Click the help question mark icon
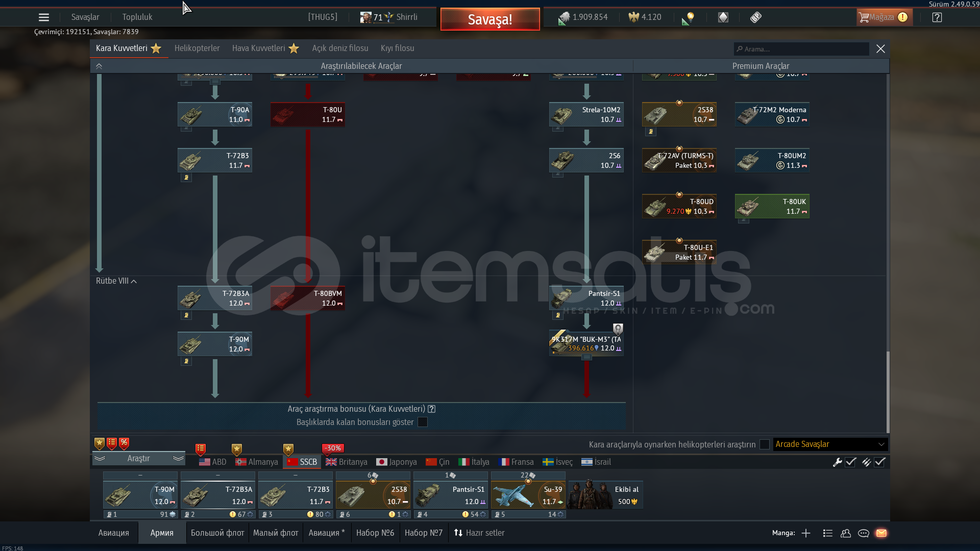 937,17
